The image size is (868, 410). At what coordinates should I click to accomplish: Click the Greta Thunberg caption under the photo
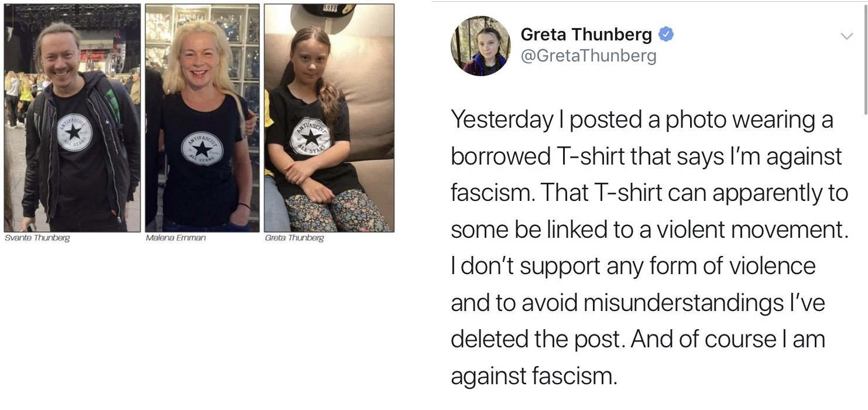point(294,238)
